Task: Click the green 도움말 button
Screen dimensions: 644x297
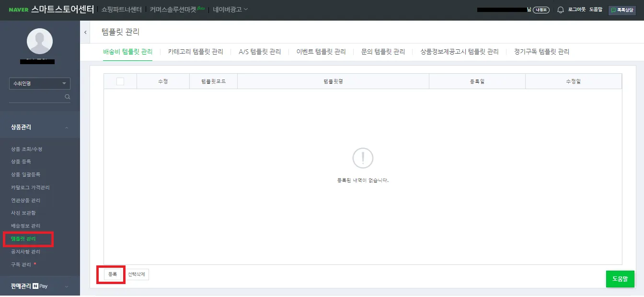Action: click(620, 279)
